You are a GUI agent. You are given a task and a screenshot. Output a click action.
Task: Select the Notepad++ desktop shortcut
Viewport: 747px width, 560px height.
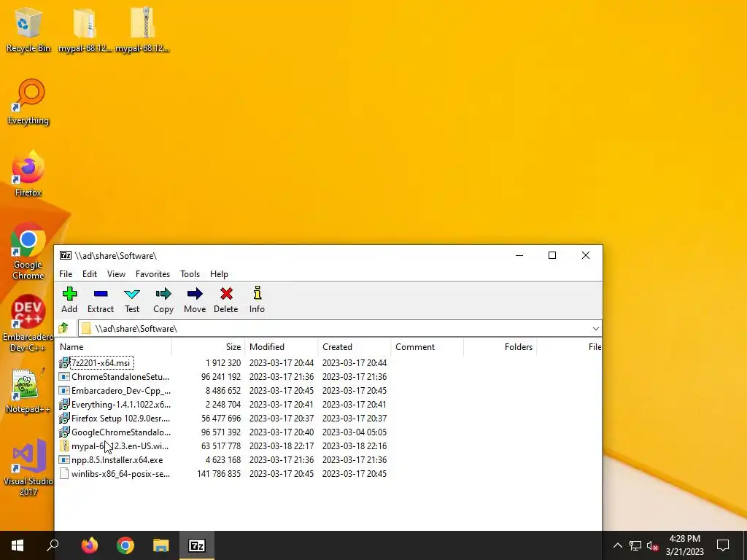click(x=28, y=391)
